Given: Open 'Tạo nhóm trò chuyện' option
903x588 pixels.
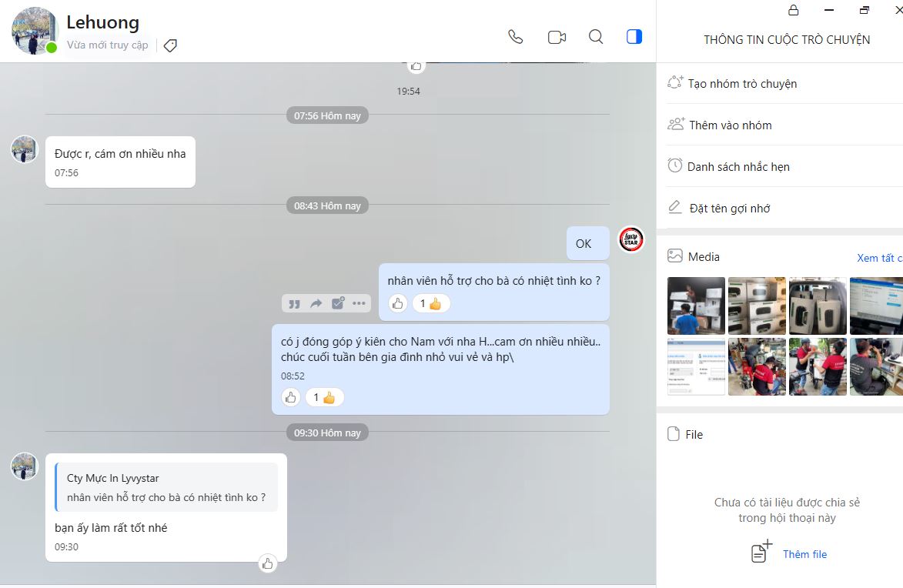Looking at the screenshot, I should pos(742,83).
